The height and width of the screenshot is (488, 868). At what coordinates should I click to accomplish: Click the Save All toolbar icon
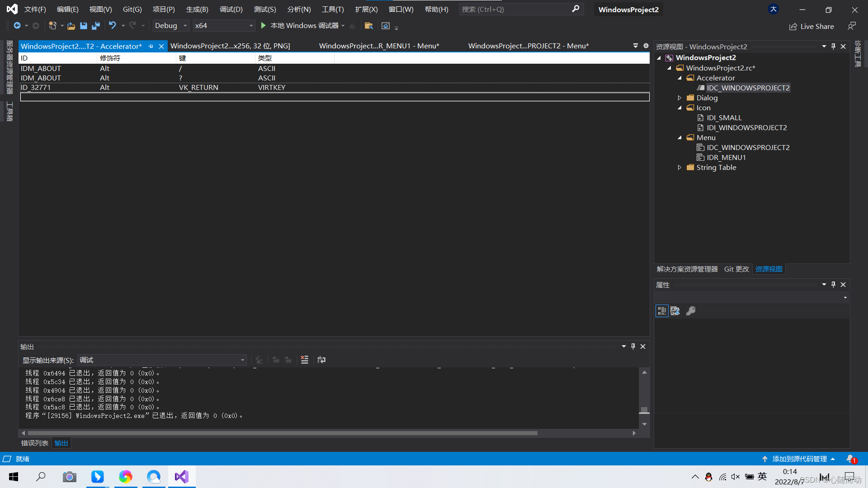[95, 26]
